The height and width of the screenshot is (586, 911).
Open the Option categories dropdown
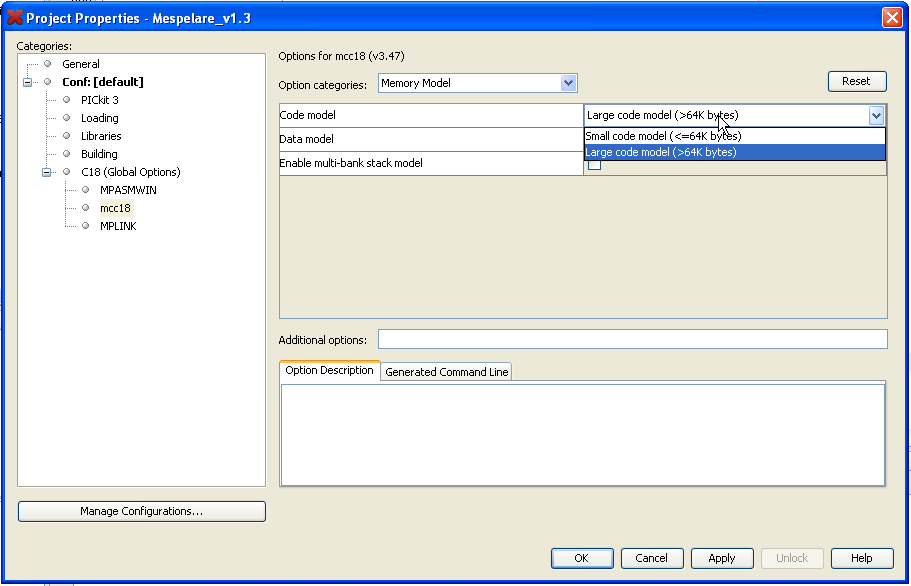tap(568, 84)
